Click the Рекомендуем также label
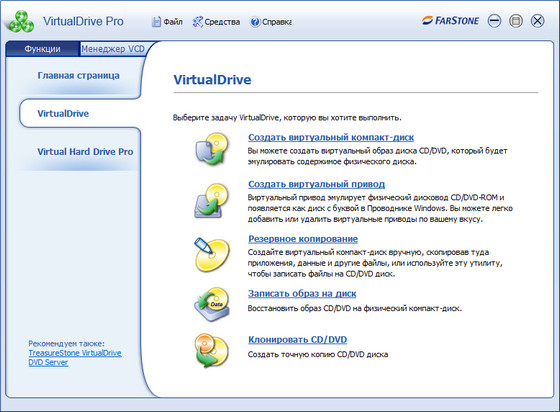 [x=66, y=343]
